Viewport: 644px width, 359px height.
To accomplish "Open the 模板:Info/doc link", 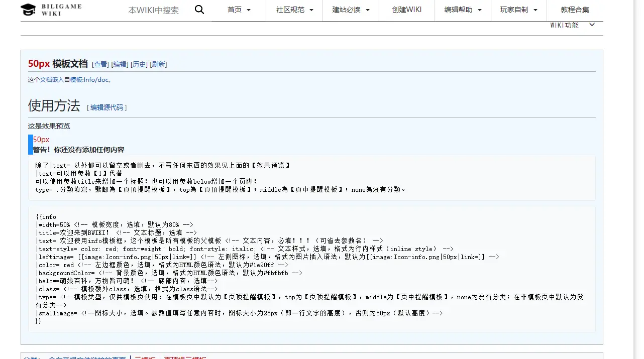I will pyautogui.click(x=89, y=79).
